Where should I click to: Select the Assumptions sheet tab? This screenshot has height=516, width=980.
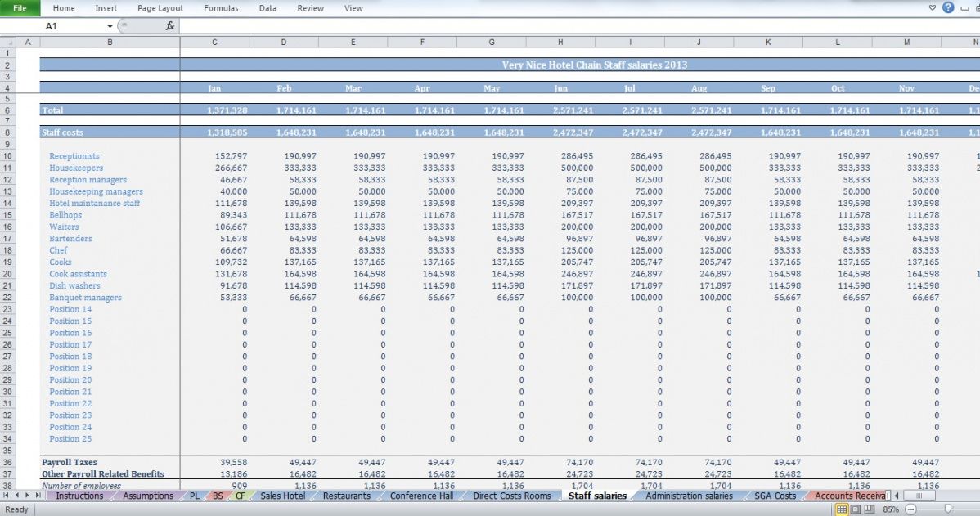pos(147,496)
